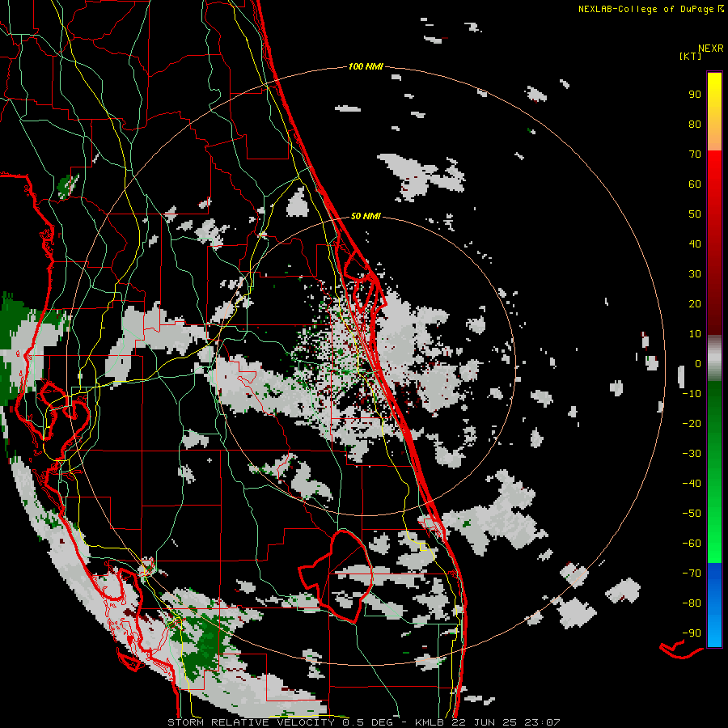The width and height of the screenshot is (728, 728).
Task: Click the 20 value on velocity scale
Action: click(695, 304)
